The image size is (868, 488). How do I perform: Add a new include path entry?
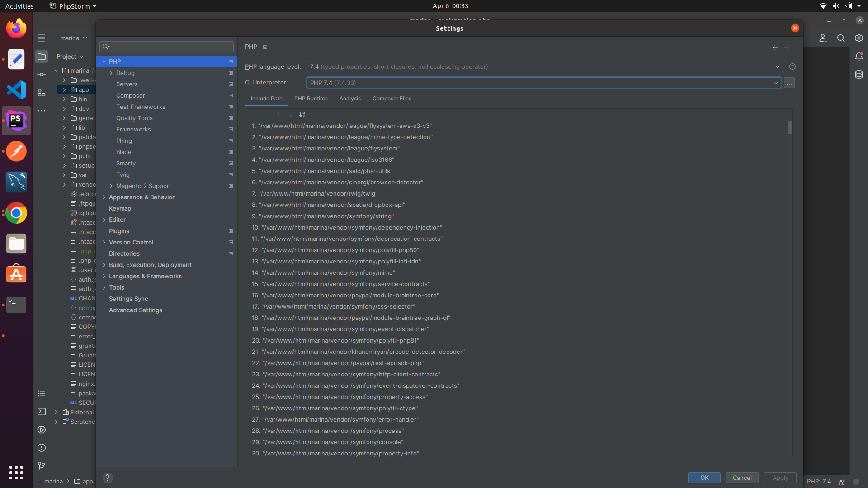(x=255, y=114)
